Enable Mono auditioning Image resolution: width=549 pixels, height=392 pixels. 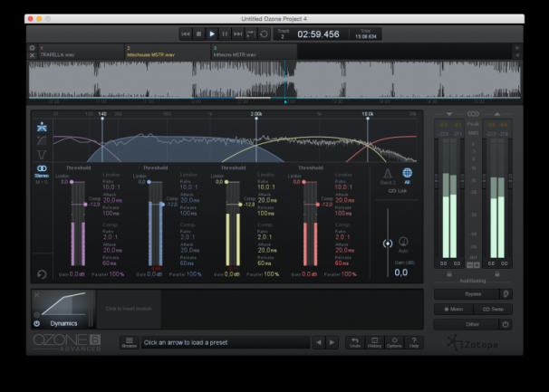(453, 309)
